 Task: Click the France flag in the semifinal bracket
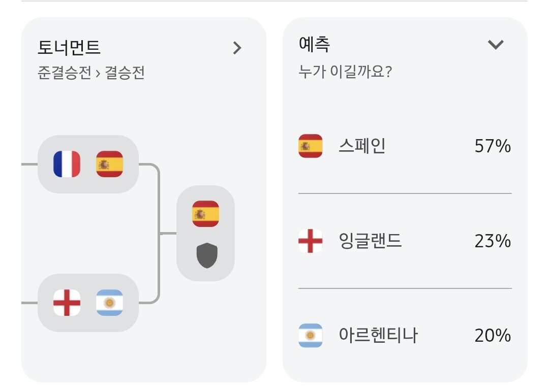67,164
